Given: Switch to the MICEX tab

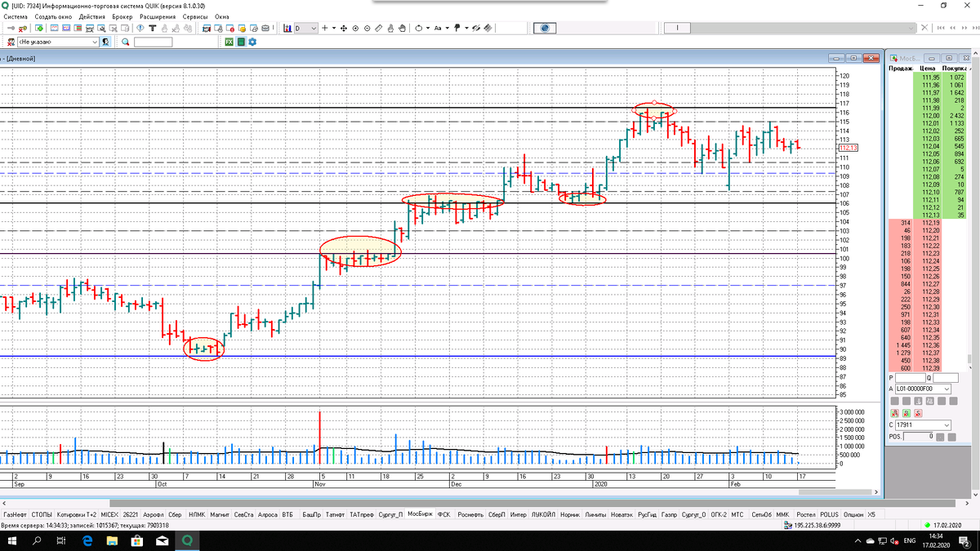Looking at the screenshot, I should point(110,514).
